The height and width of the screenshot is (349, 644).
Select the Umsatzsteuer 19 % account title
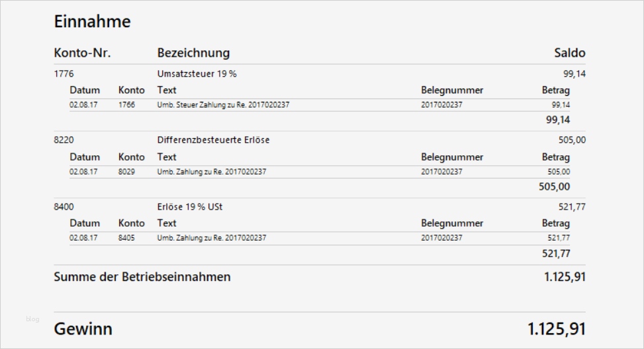coord(197,74)
